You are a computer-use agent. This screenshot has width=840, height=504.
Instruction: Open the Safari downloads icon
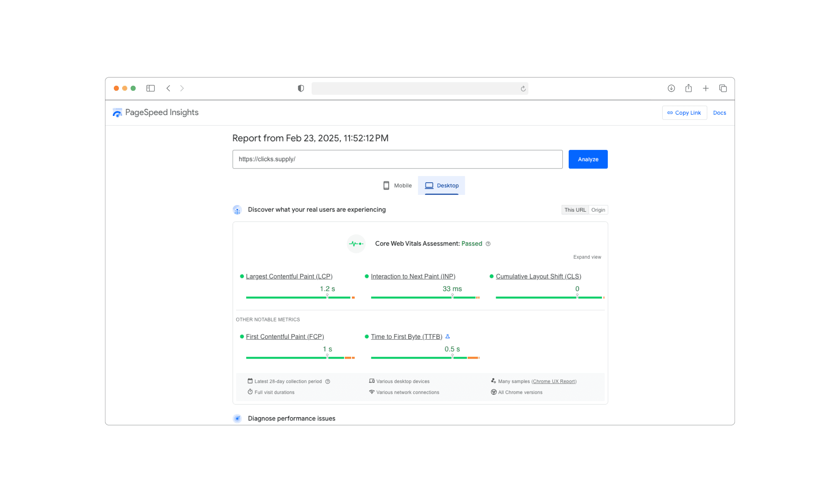pos(671,88)
